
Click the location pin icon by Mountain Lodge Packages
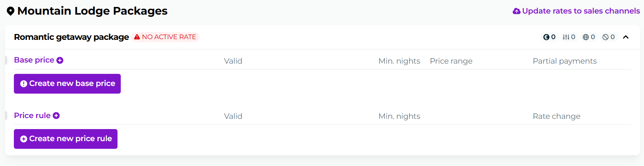coord(11,11)
